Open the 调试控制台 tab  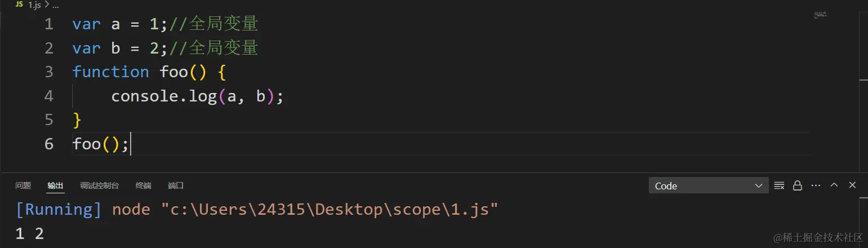[x=99, y=185]
